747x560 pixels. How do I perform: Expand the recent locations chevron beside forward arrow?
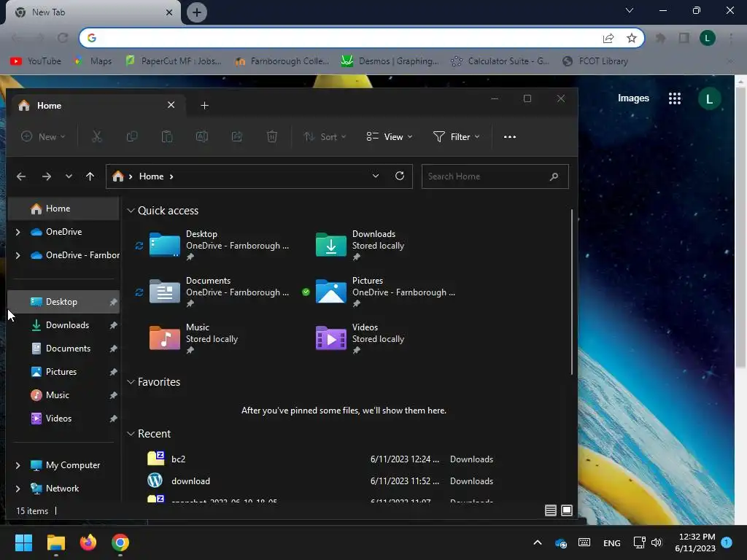pyautogui.click(x=69, y=176)
